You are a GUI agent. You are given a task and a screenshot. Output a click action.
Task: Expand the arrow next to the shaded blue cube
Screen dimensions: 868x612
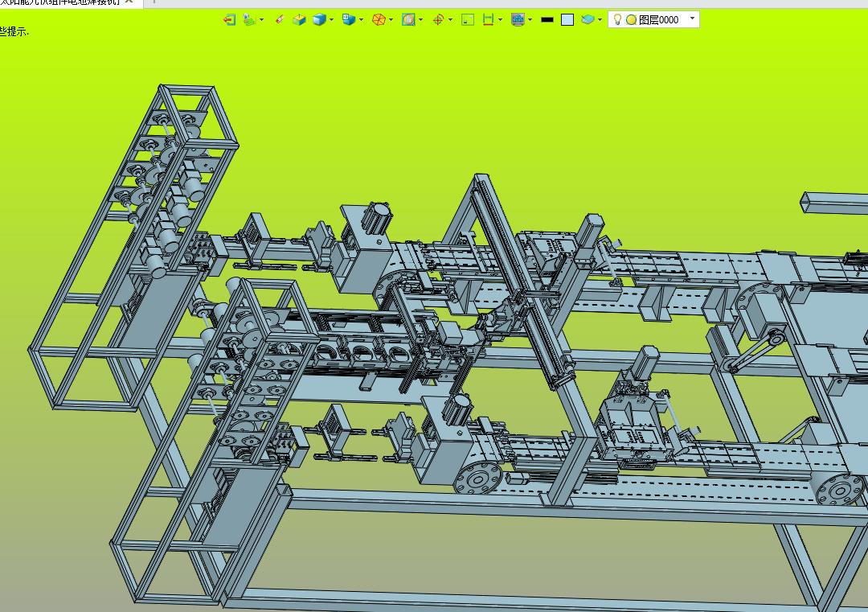pos(331,20)
